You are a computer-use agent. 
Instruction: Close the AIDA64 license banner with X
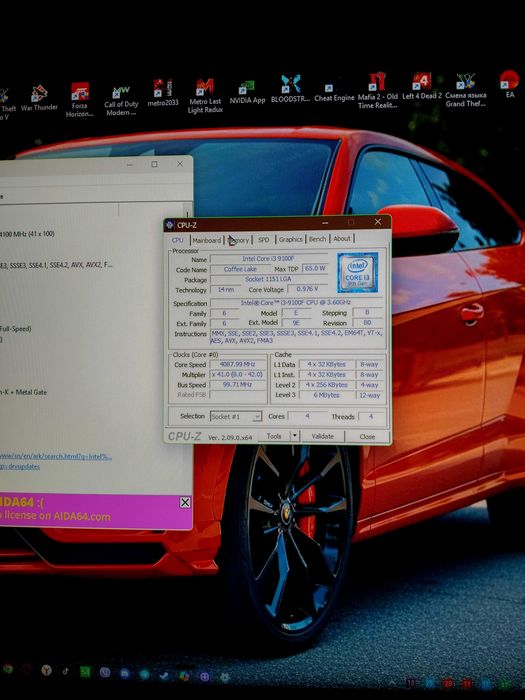185,502
